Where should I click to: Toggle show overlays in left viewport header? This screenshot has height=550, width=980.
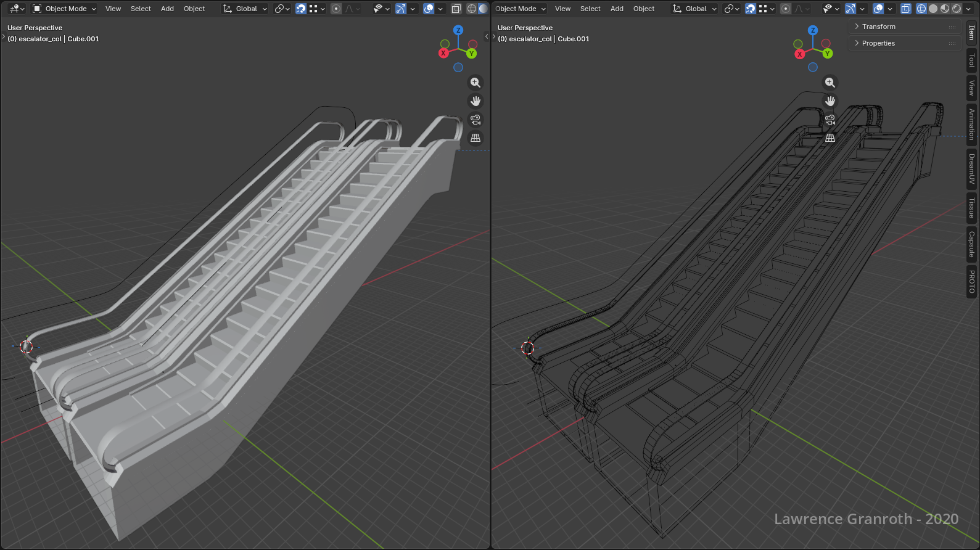click(429, 9)
